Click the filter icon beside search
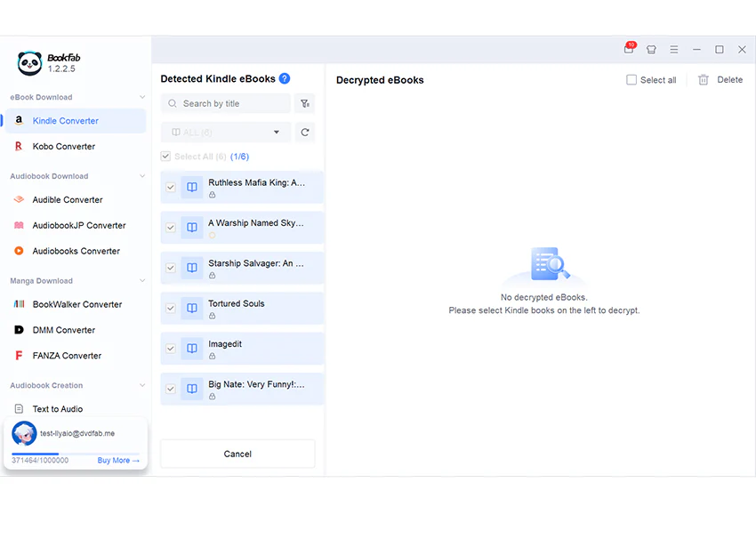 [305, 104]
